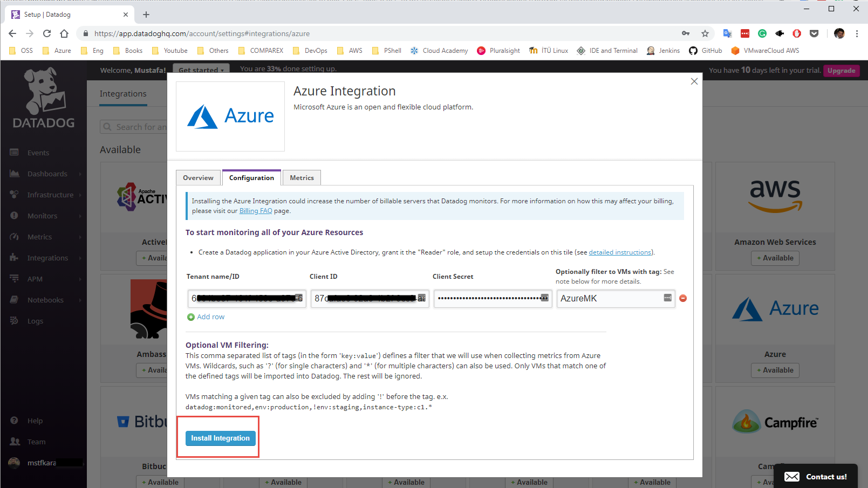This screenshot has width=868, height=488.
Task: Open Logs in the sidebar
Action: [35, 321]
